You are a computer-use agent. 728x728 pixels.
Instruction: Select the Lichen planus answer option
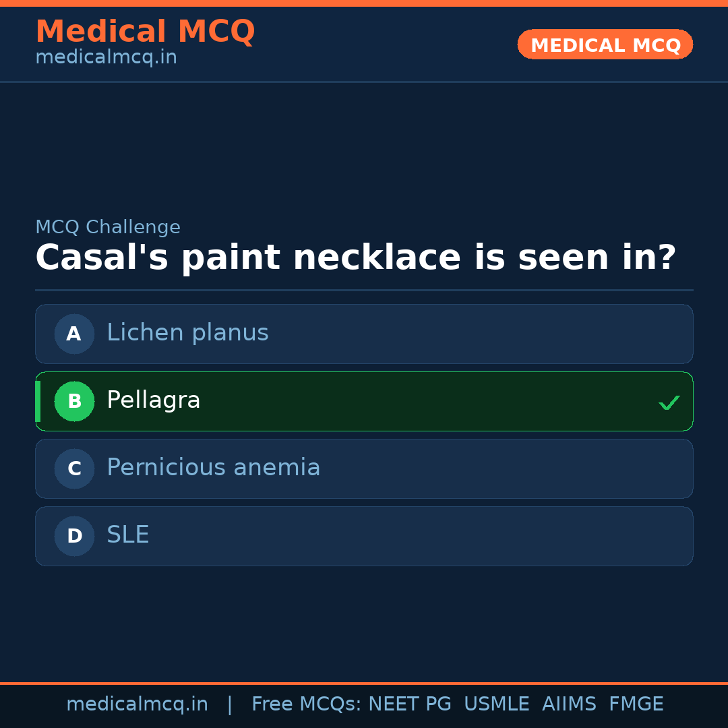pos(364,334)
